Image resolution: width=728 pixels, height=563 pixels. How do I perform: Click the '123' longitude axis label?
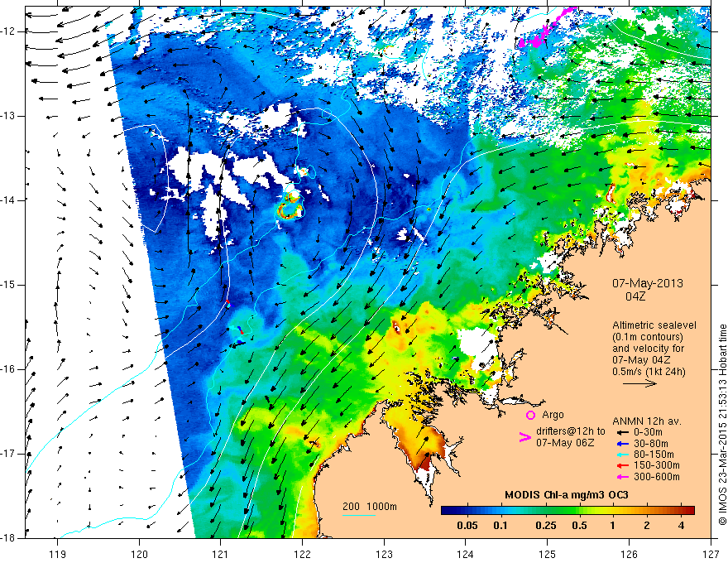coord(384,554)
